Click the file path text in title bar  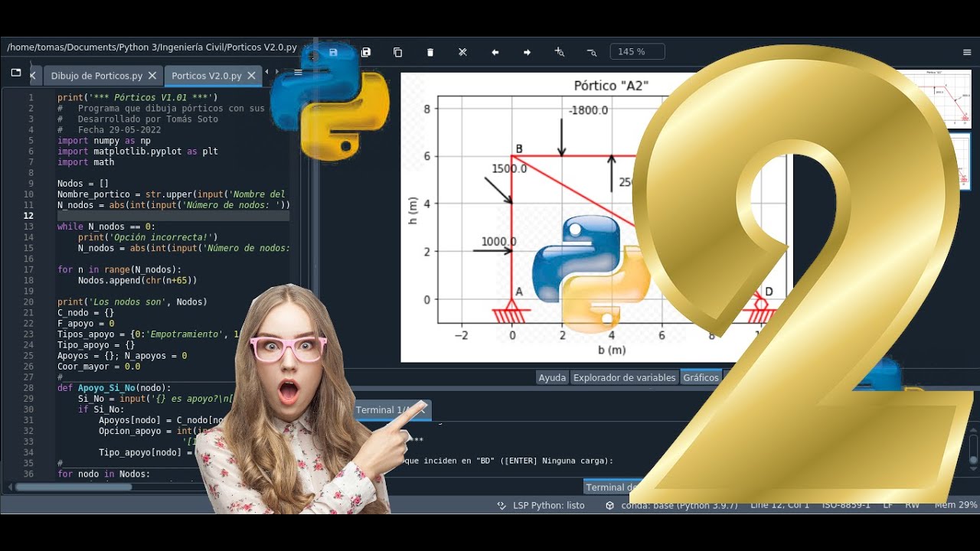click(x=152, y=47)
